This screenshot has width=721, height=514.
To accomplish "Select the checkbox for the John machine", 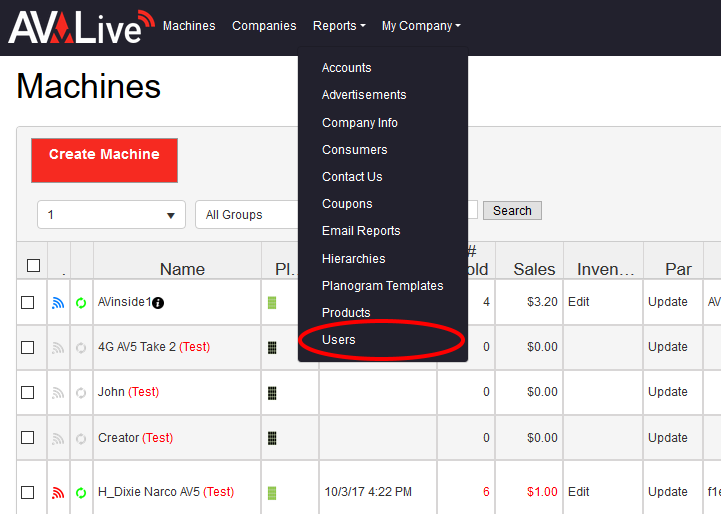I will click(28, 393).
